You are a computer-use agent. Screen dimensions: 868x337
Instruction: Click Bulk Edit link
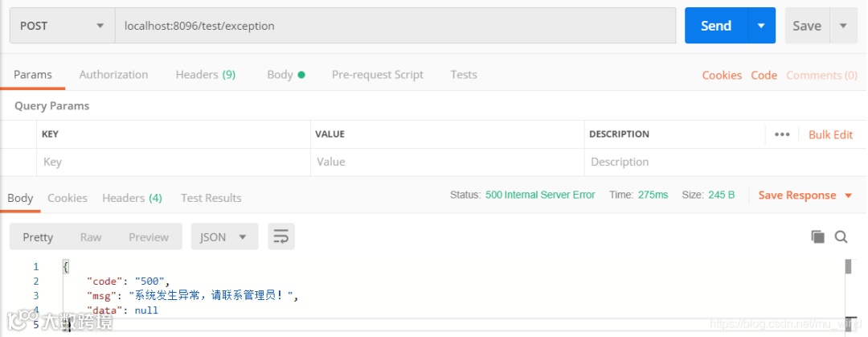pyautogui.click(x=830, y=134)
